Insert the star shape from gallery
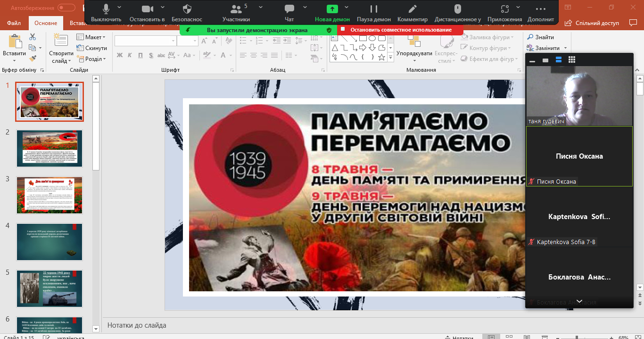644x339 pixels. tap(382, 57)
